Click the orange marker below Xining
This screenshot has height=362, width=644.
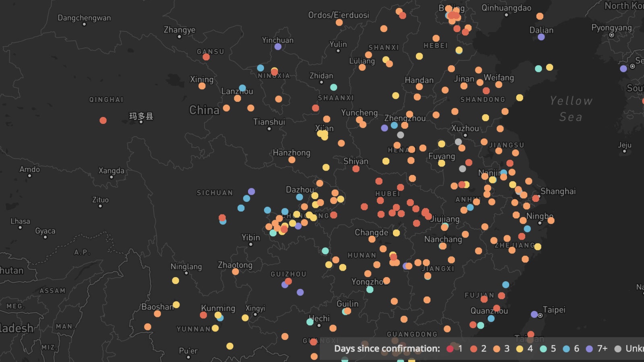(202, 86)
